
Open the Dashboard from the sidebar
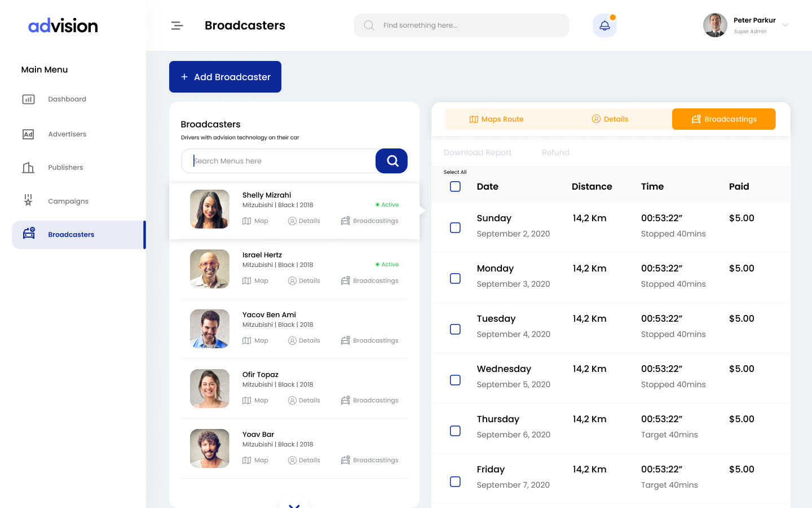pyautogui.click(x=28, y=99)
